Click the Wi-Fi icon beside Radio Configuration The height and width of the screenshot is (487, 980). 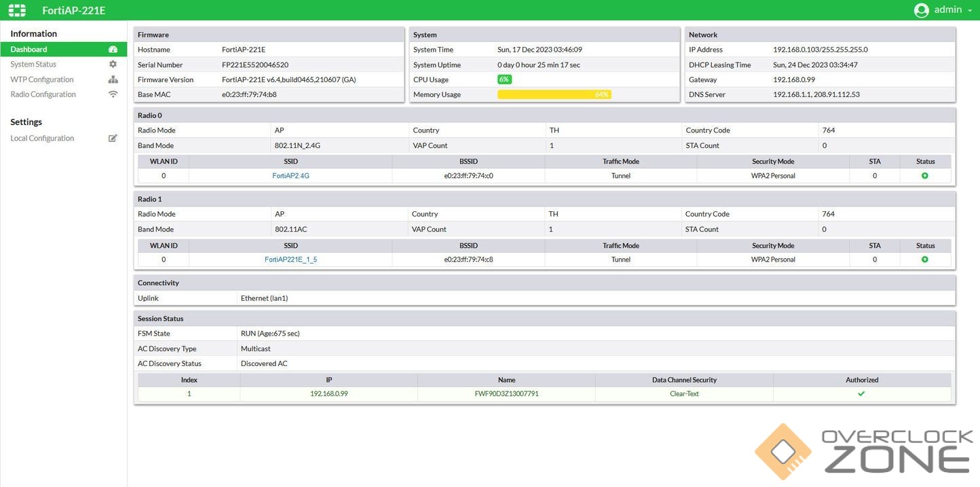pyautogui.click(x=113, y=94)
